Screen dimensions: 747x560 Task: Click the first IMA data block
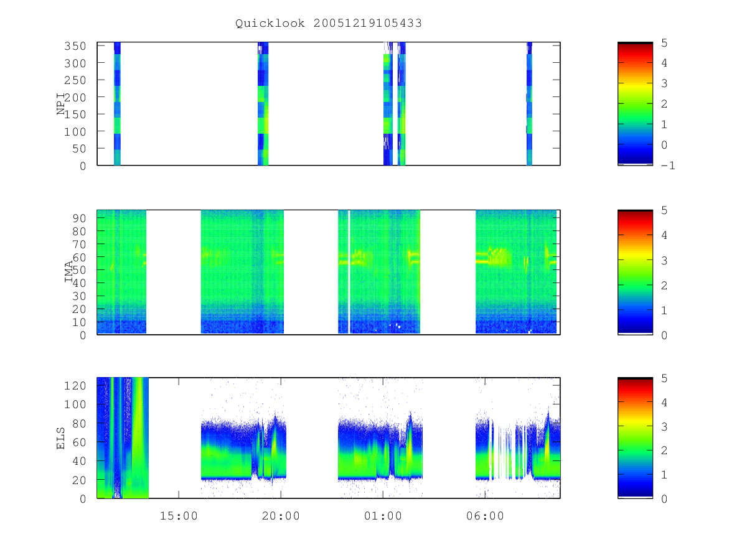point(121,272)
